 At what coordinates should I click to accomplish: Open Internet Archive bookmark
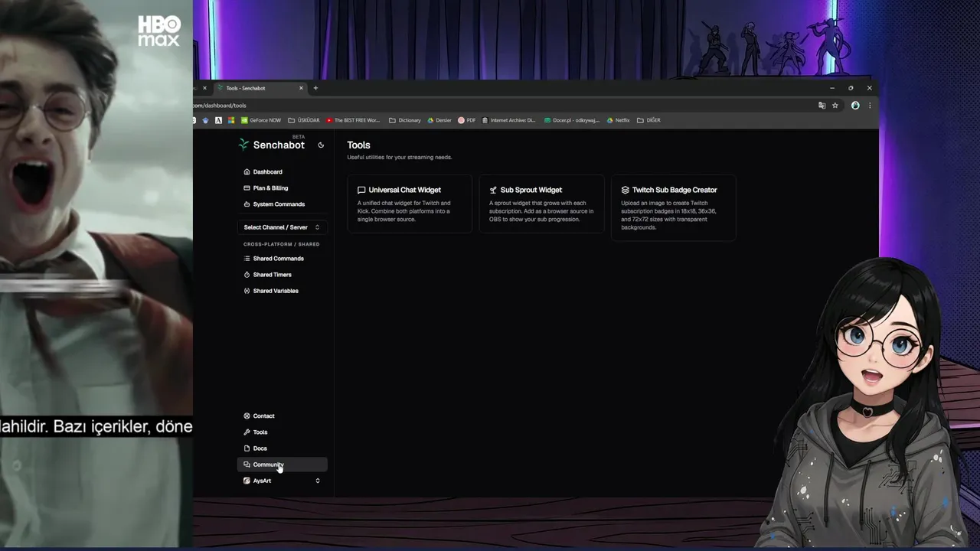pos(509,120)
